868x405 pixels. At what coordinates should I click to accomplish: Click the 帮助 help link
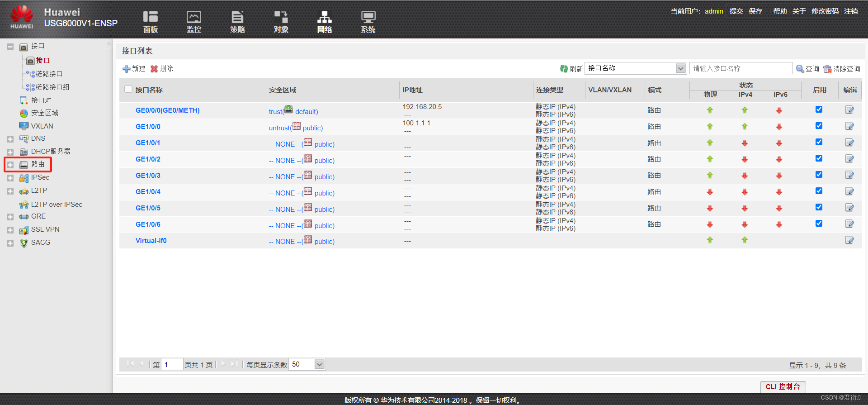pyautogui.click(x=780, y=11)
